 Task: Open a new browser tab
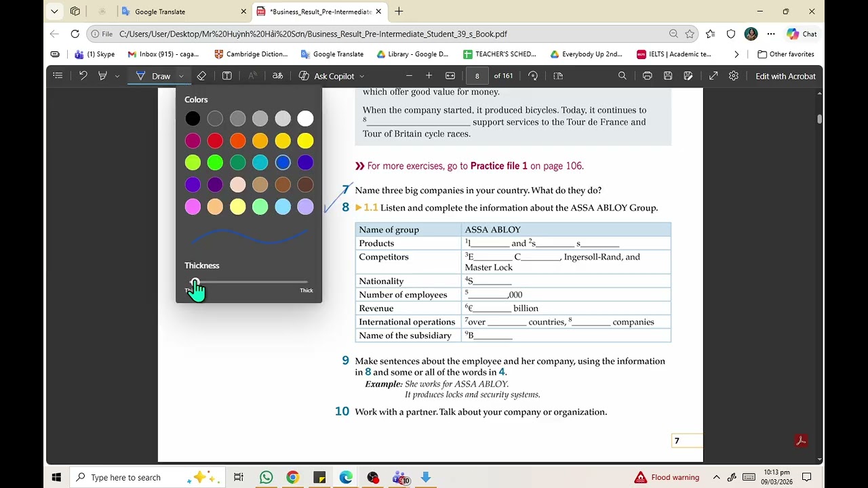point(399,12)
